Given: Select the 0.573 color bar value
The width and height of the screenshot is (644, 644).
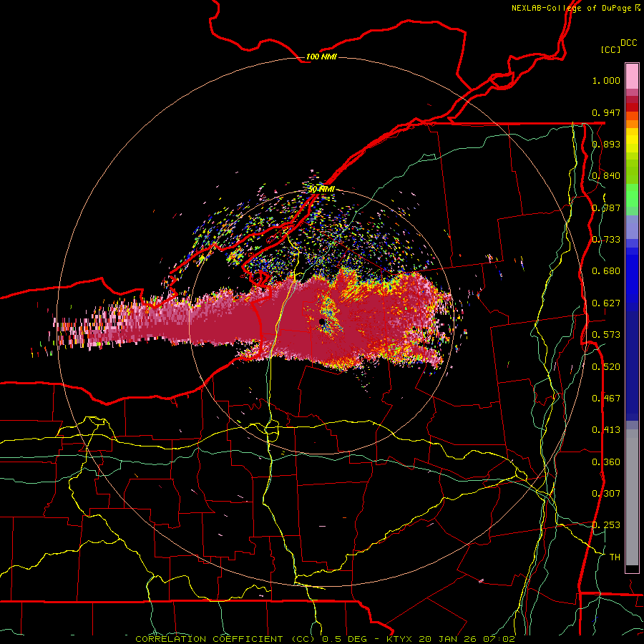Looking at the screenshot, I should pos(606,335).
